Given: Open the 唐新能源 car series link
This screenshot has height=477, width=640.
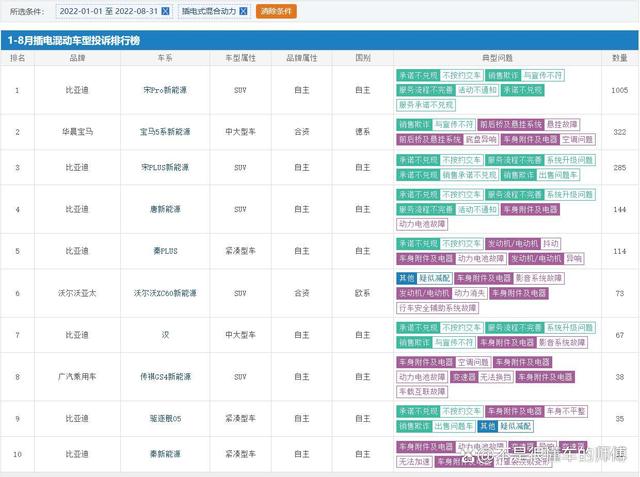Looking at the screenshot, I should tap(165, 209).
